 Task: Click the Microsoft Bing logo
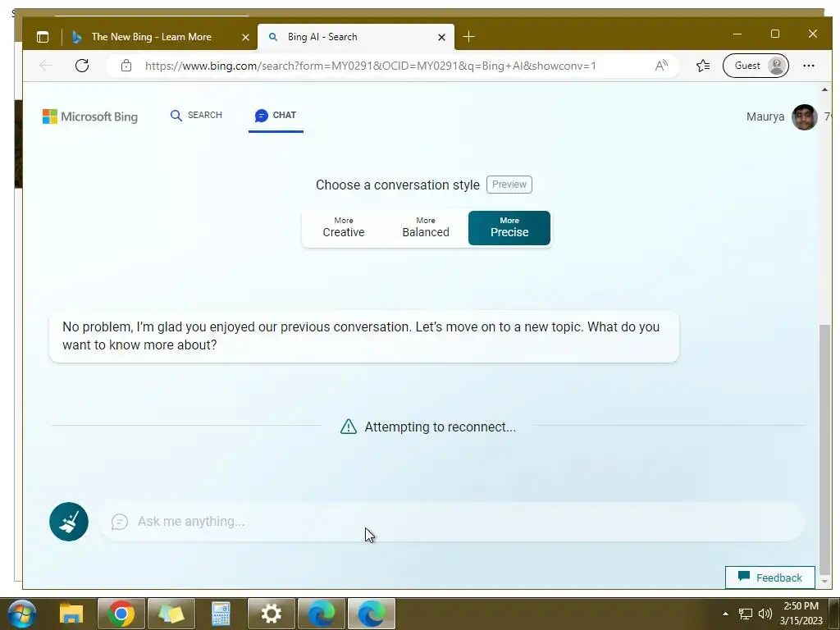point(90,116)
